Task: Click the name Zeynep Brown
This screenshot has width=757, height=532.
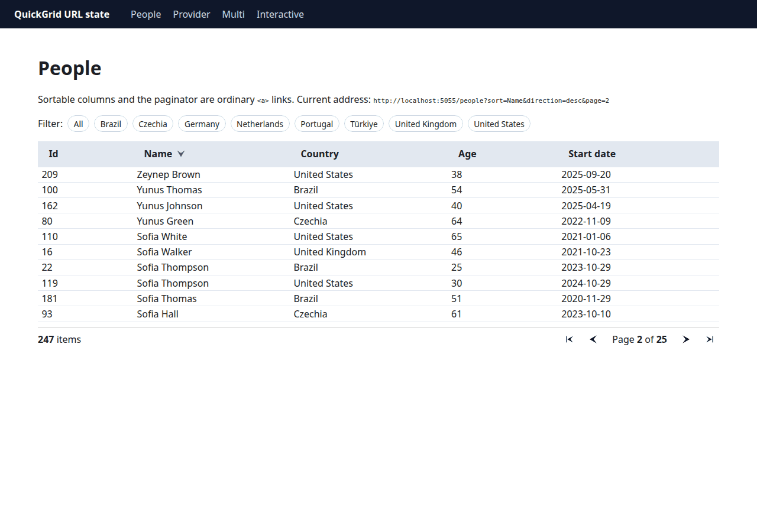Action: coord(169,174)
